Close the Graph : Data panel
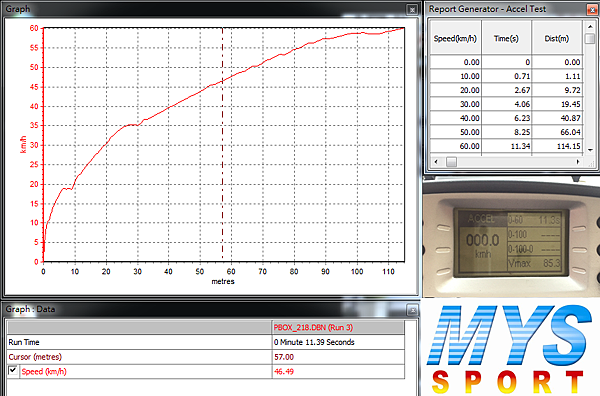Screen dimensions: 600x396 click(412, 310)
